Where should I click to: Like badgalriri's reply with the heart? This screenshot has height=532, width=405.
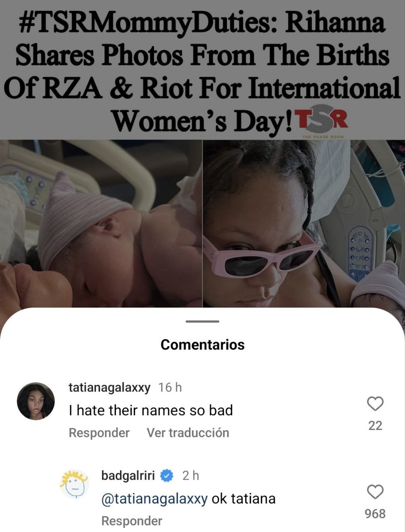(x=375, y=492)
